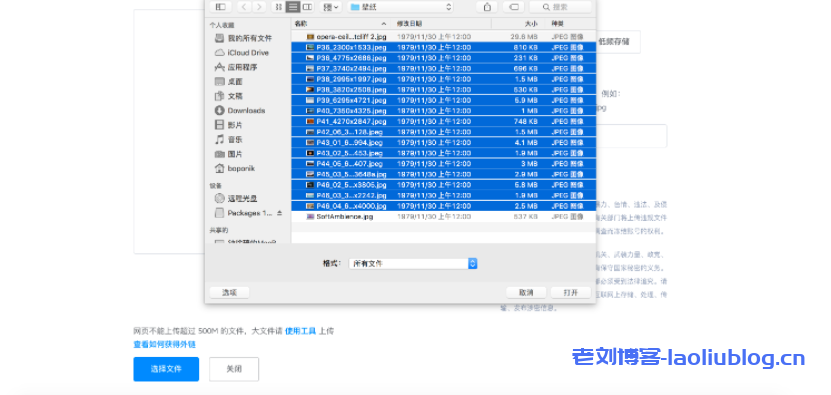Open the 格式 所有文件 format dropdown

[413, 264]
